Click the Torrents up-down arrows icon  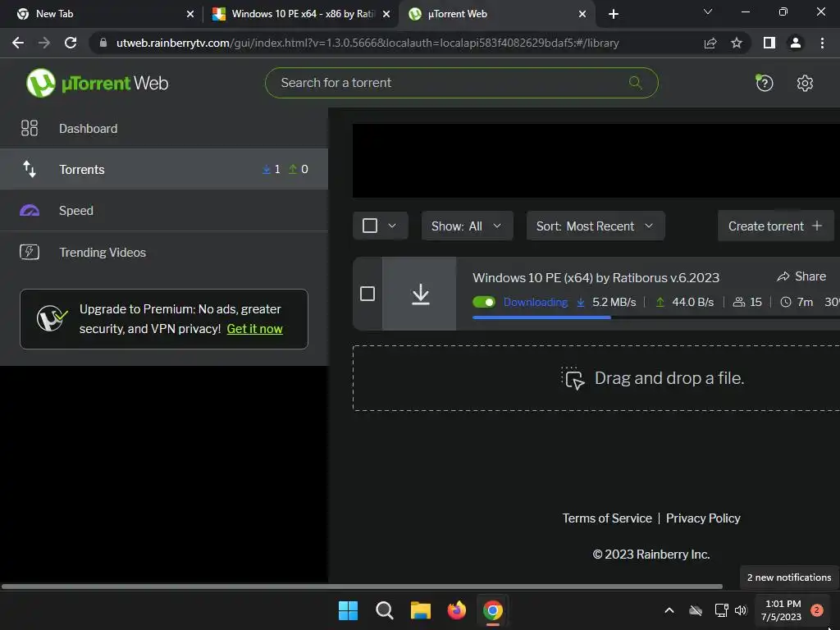click(30, 169)
